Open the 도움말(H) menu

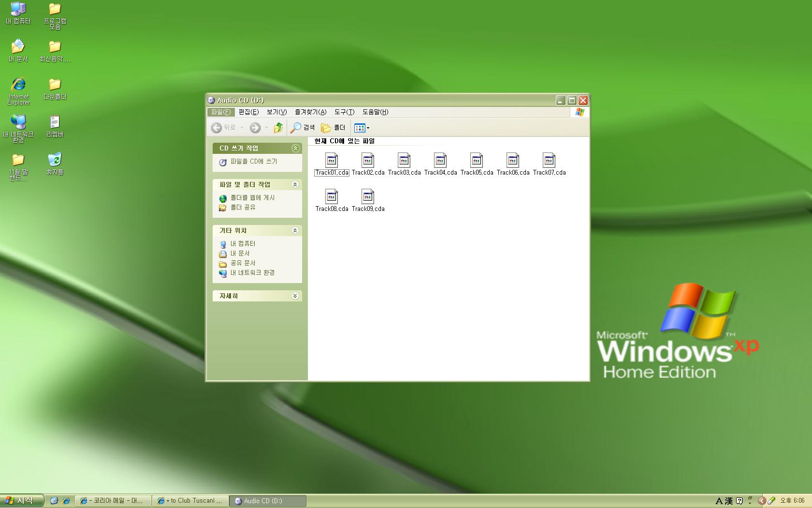click(376, 112)
